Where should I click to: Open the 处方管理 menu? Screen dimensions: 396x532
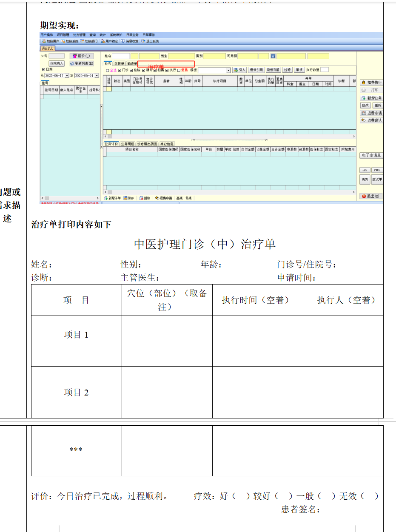coord(79,34)
